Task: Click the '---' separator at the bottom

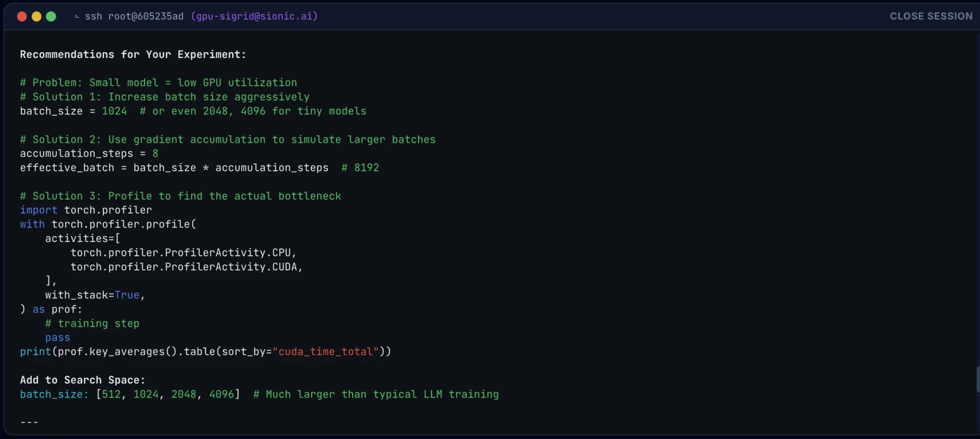Action: point(29,422)
